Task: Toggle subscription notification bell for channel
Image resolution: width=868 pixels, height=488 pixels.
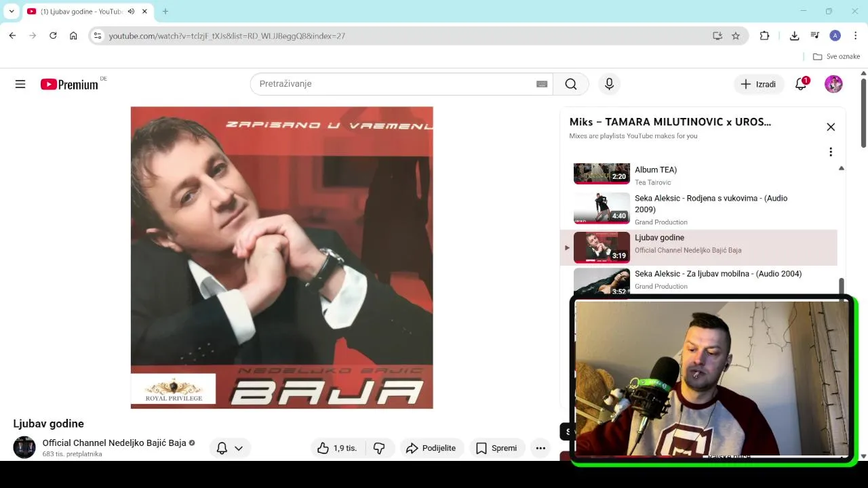Action: point(222,448)
